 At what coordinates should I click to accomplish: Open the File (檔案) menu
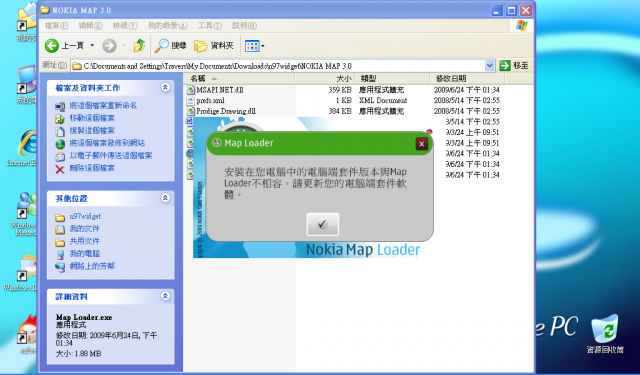coord(56,26)
